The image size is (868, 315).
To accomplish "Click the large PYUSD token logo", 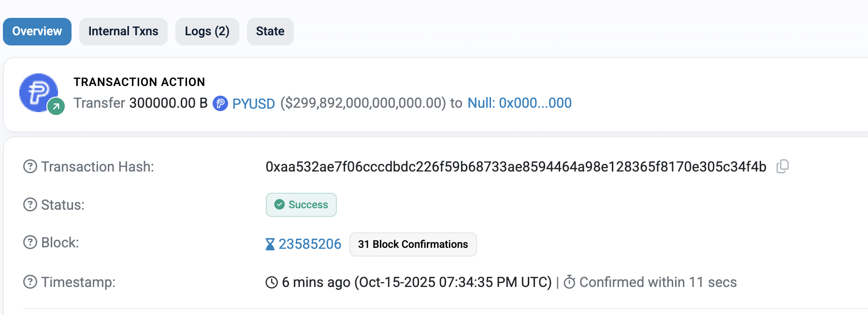I will (38, 92).
